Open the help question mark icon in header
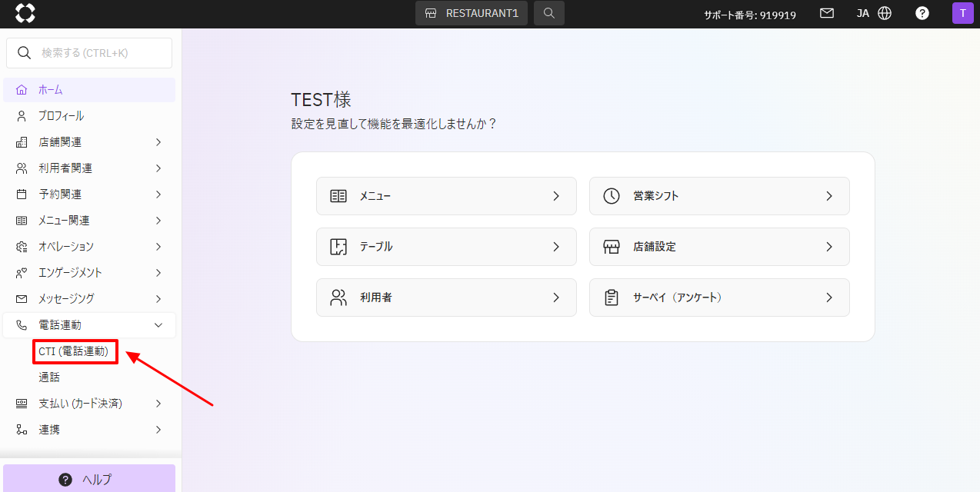980x492 pixels. tap(922, 13)
